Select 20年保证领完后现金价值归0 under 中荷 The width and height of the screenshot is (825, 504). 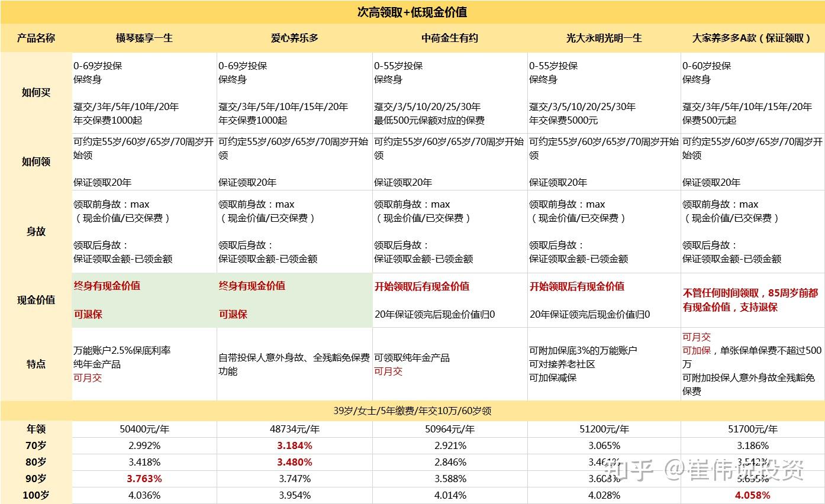(x=434, y=314)
